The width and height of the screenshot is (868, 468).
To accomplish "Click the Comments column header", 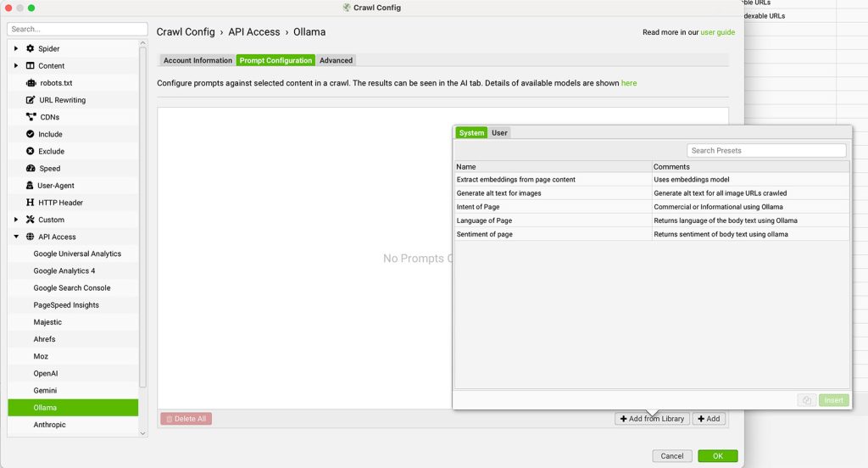I will click(x=751, y=167).
